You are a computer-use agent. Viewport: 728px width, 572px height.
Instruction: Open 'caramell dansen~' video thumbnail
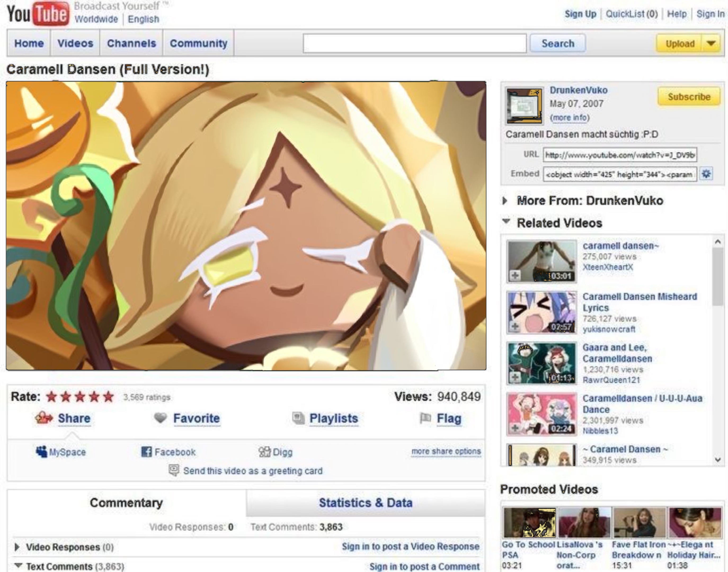[542, 261]
